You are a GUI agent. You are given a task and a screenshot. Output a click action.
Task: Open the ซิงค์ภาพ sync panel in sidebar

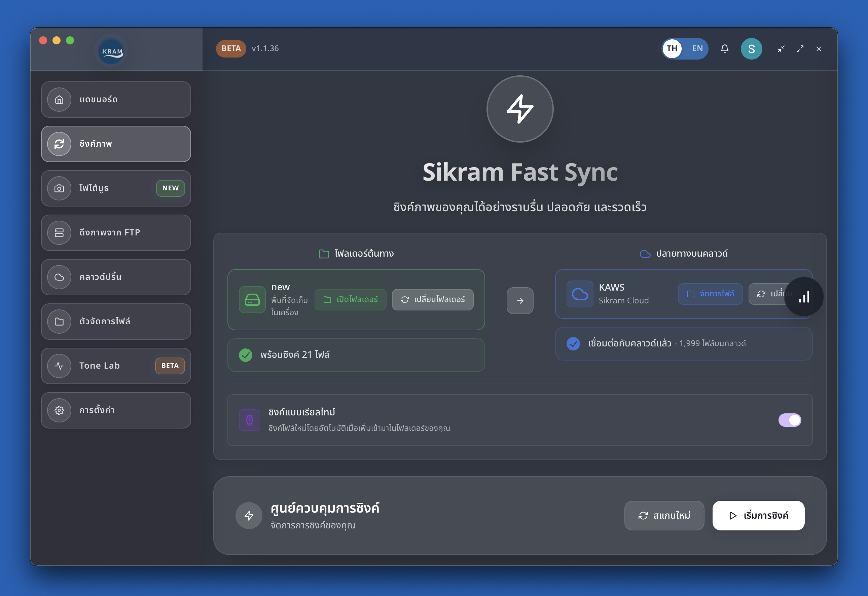(116, 144)
